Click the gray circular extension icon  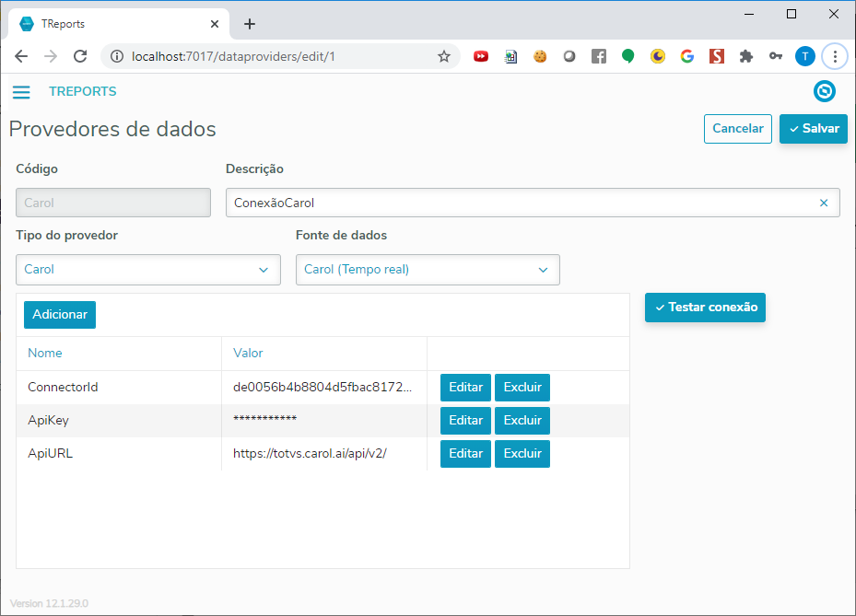569,56
